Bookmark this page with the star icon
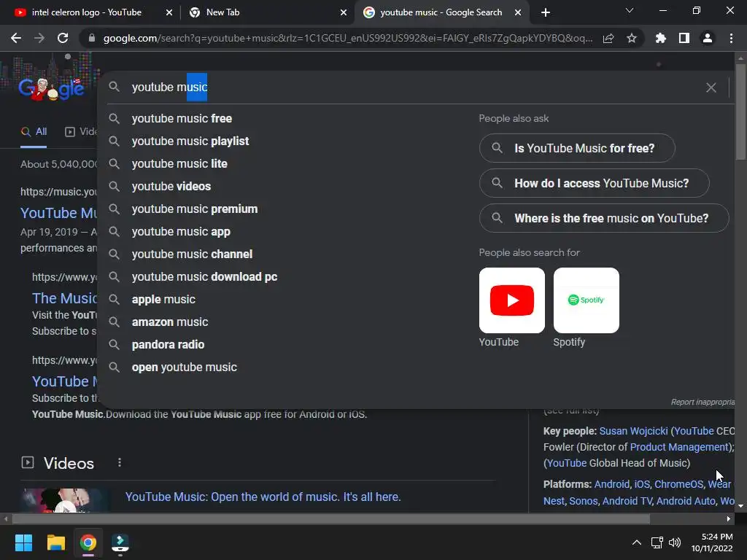Screen dimensions: 747x560 click(632, 38)
